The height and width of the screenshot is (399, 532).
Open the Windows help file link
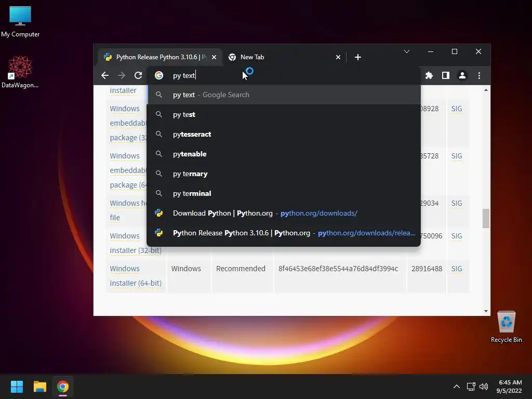coord(128,210)
